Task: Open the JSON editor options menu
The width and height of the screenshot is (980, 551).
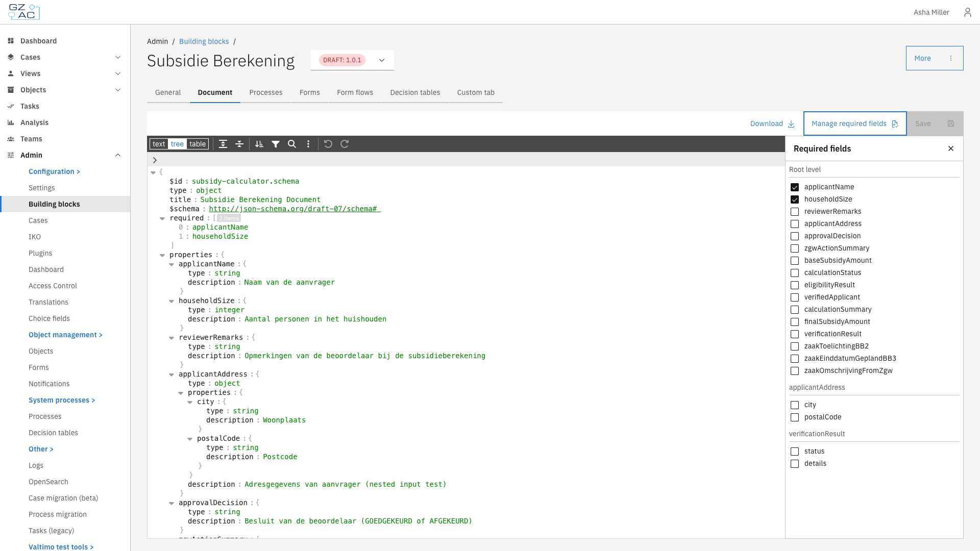Action: click(x=308, y=144)
